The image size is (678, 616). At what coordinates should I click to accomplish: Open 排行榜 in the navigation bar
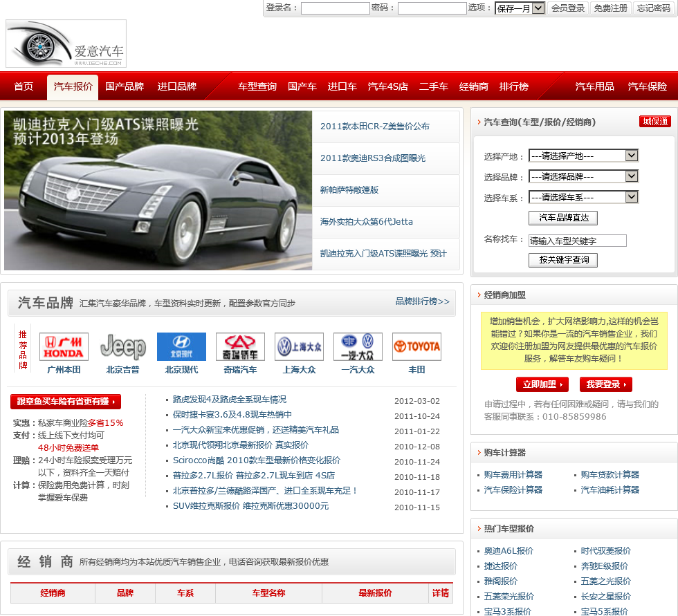pos(513,86)
